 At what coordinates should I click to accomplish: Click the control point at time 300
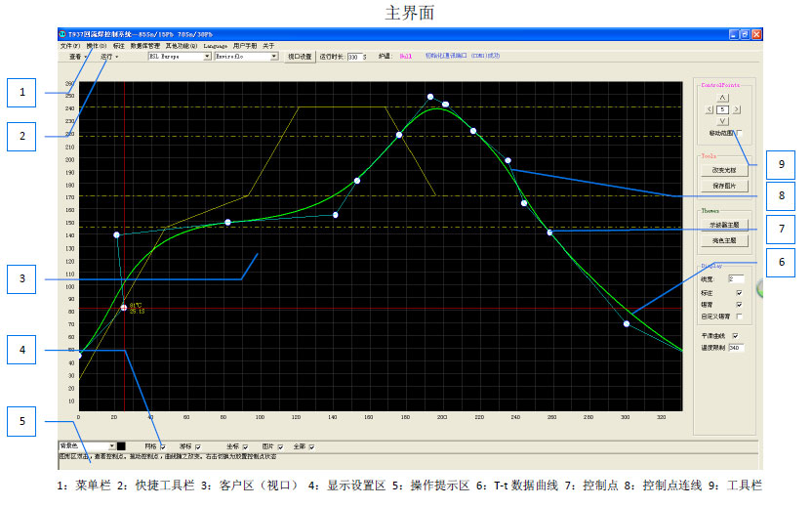[627, 324]
